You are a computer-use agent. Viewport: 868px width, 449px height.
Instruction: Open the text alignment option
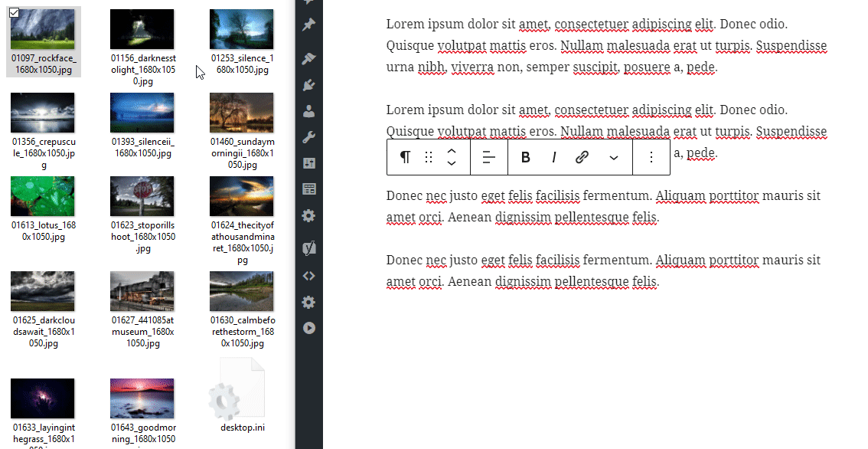[489, 157]
